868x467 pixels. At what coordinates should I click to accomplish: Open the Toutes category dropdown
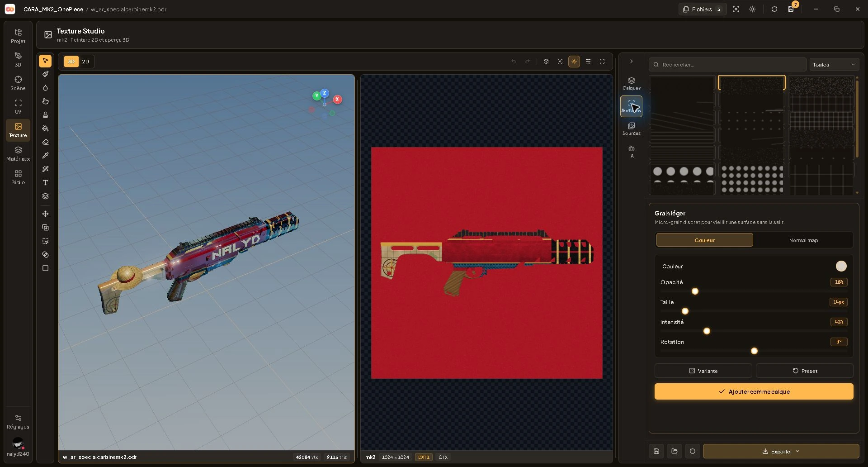click(x=834, y=65)
